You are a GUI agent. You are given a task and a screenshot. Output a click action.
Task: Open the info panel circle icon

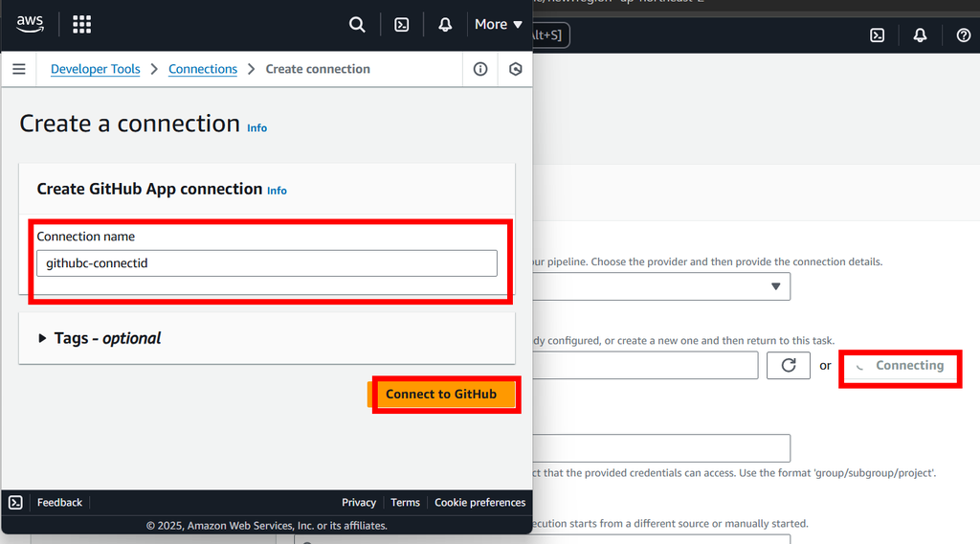click(x=480, y=69)
